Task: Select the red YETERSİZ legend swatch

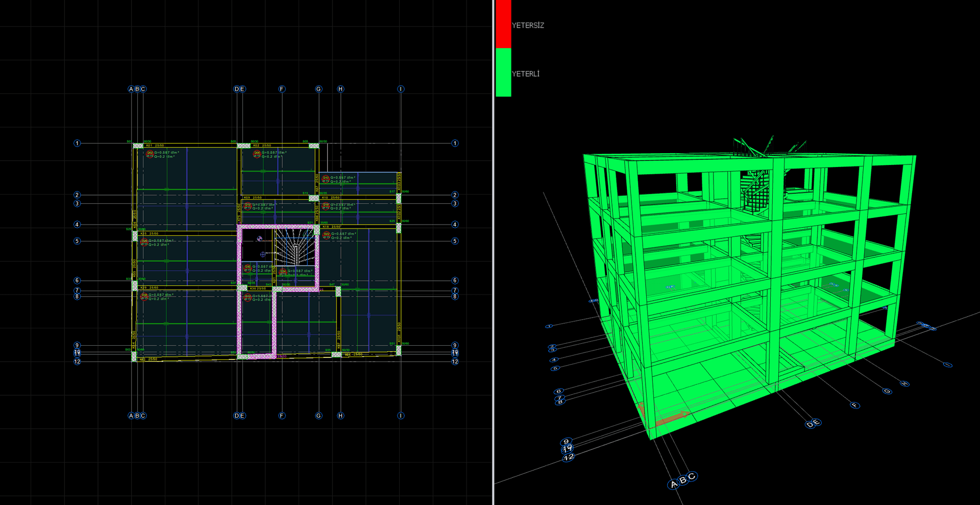Action: 503,24
